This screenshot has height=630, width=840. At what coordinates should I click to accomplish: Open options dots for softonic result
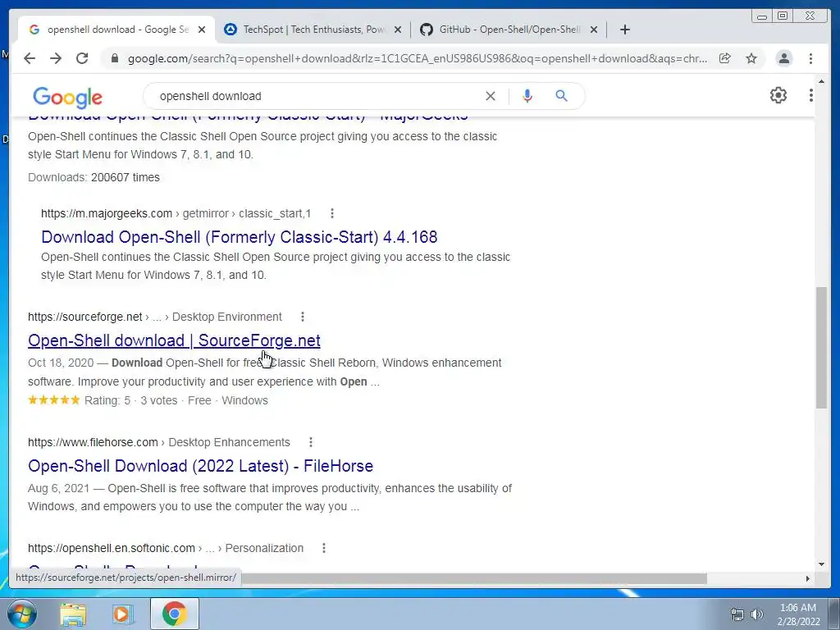click(323, 548)
